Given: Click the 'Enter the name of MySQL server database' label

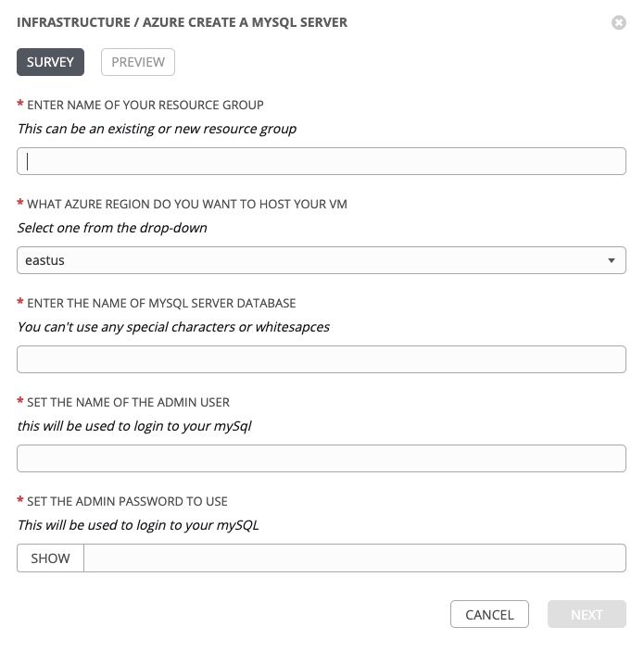Looking at the screenshot, I should click(x=161, y=303).
